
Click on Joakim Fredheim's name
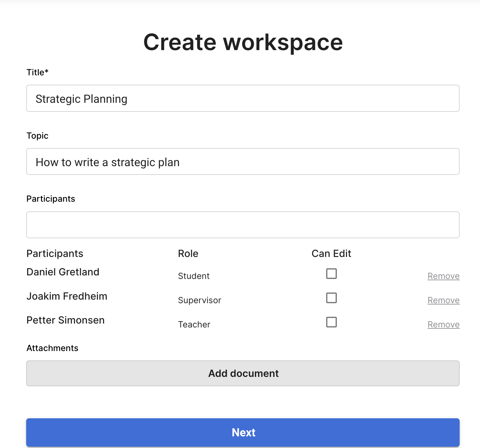click(x=67, y=296)
